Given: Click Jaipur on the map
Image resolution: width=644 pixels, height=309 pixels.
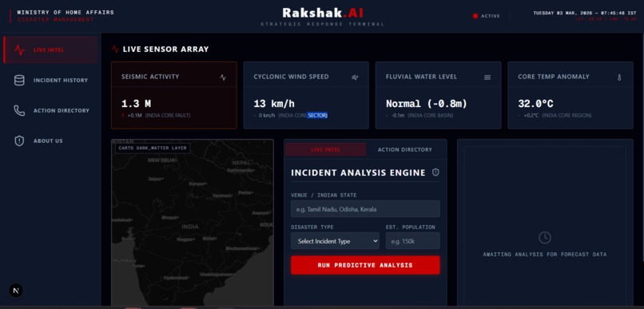Looking at the screenshot, I should pos(156,179).
